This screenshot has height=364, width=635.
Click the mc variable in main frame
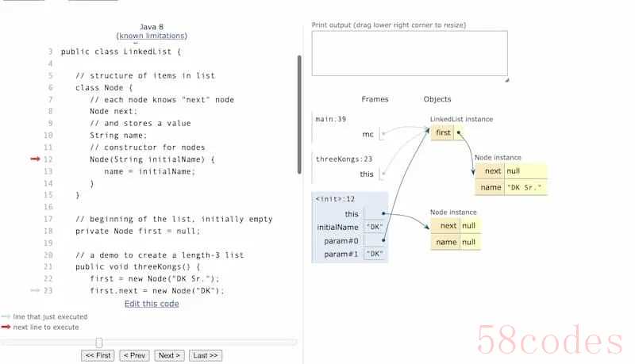pyautogui.click(x=368, y=134)
